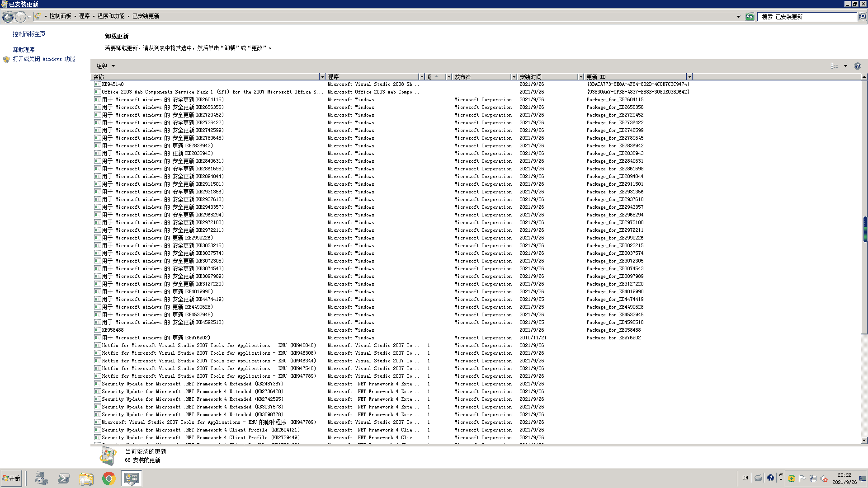Launch Server Manager from taskbar
The image size is (868, 488).
(41, 479)
